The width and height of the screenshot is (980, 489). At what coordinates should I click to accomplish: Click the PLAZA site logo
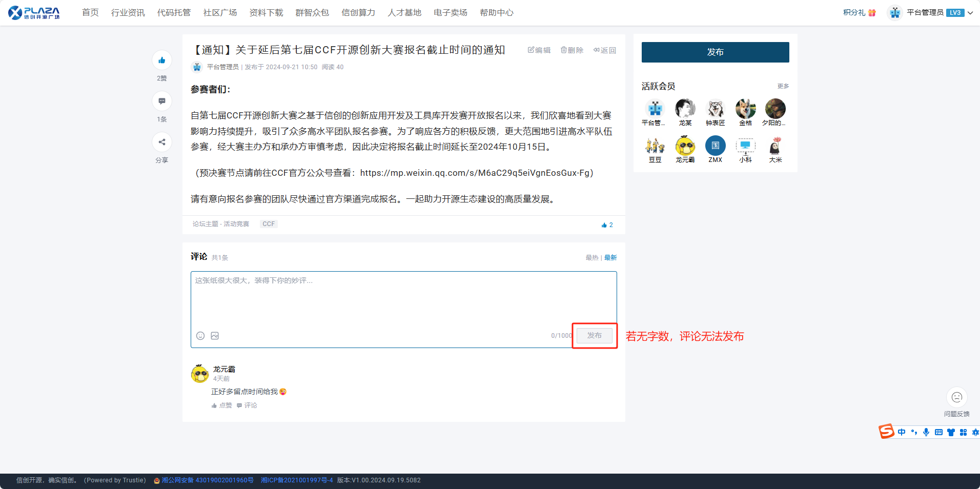coord(34,13)
